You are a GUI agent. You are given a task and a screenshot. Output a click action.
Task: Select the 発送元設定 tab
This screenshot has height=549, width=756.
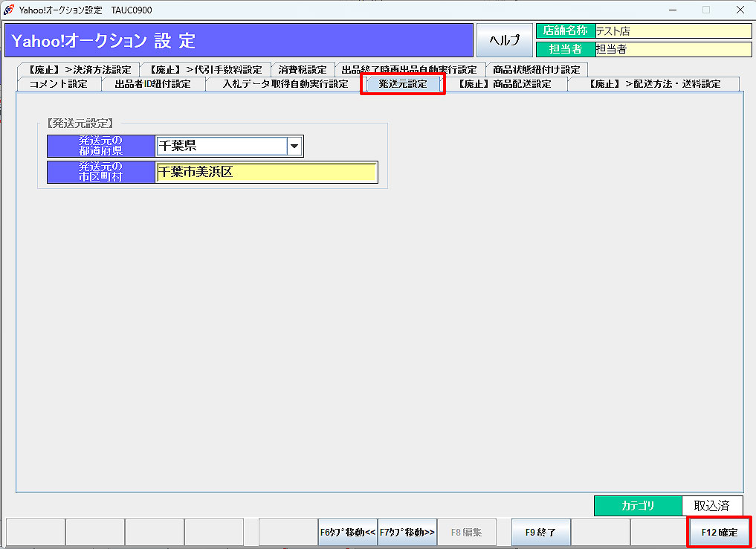coord(403,84)
